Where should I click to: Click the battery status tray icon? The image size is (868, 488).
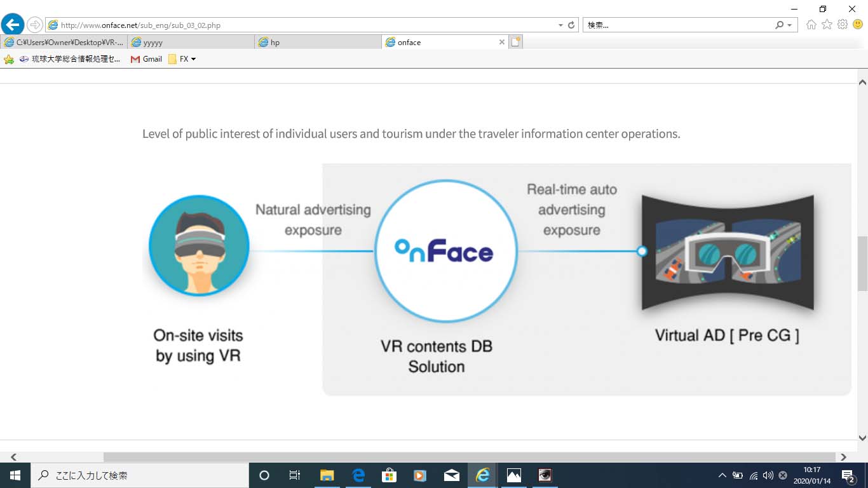[x=738, y=475]
